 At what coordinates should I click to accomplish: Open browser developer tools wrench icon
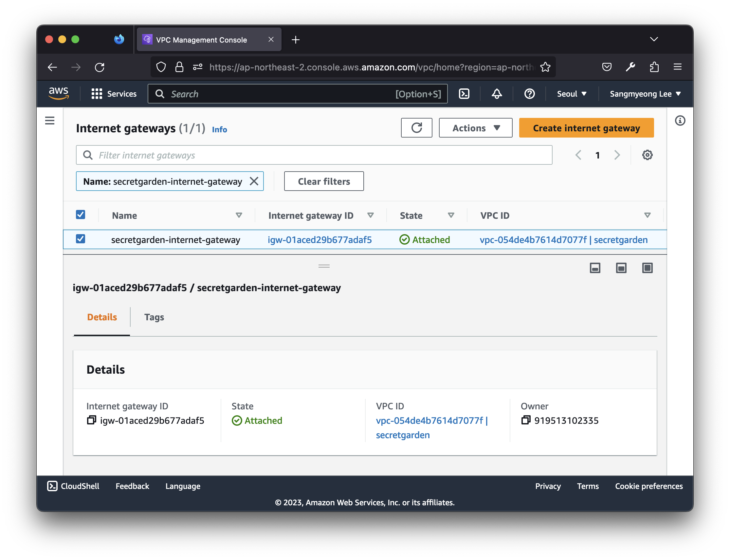coord(630,67)
